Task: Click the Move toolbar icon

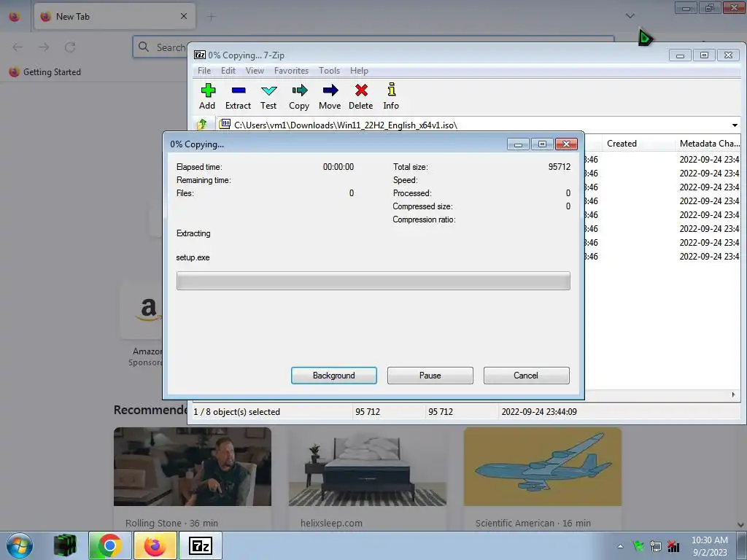Action: point(330,97)
